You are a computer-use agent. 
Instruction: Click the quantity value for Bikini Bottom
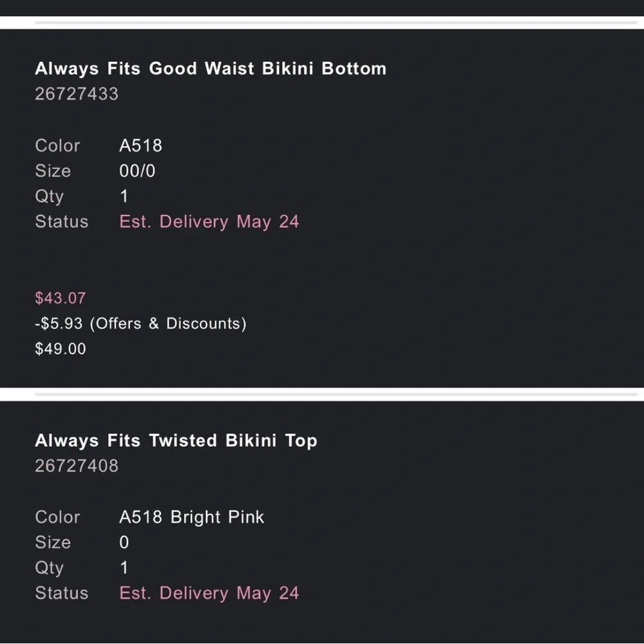click(124, 196)
